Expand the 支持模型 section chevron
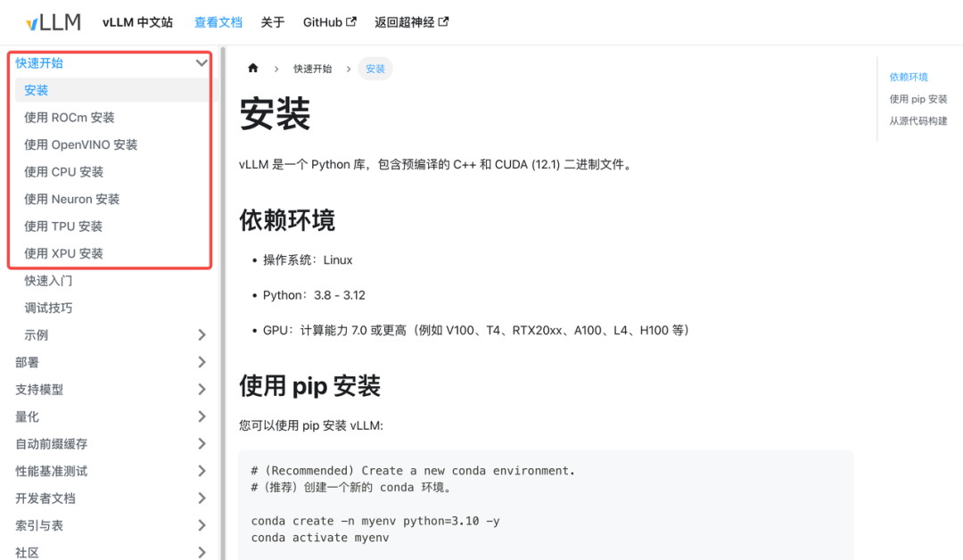The height and width of the screenshot is (560, 963). click(x=202, y=390)
